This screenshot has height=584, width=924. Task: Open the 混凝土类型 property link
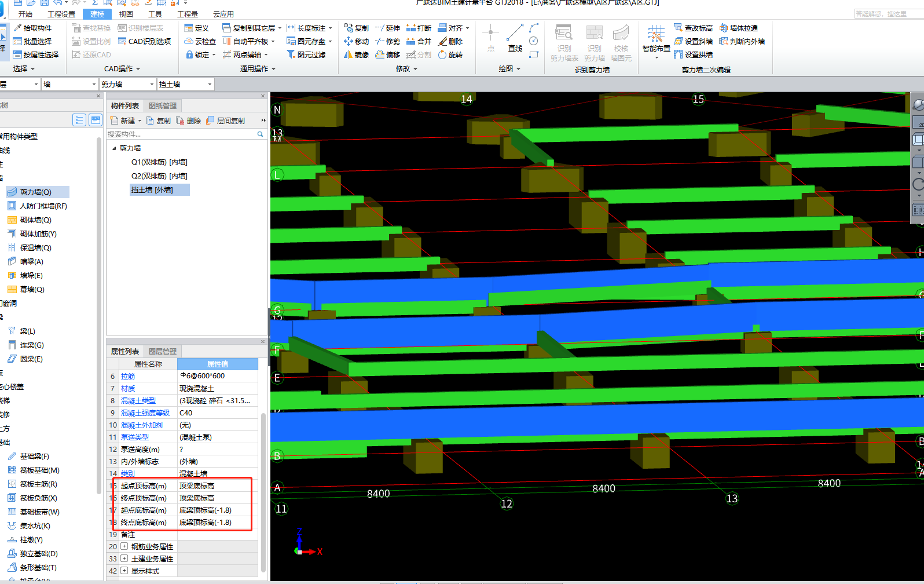tap(138, 400)
